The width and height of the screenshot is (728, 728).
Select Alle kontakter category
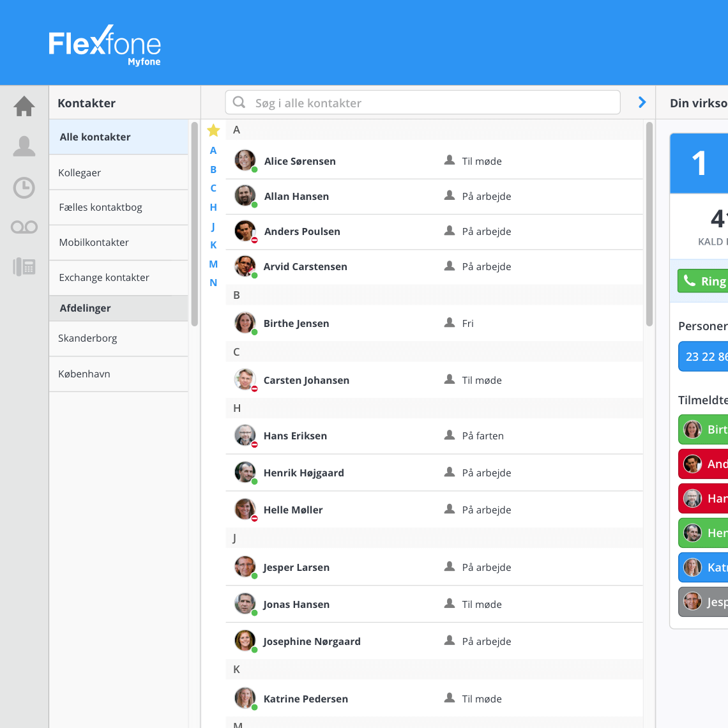pos(119,137)
